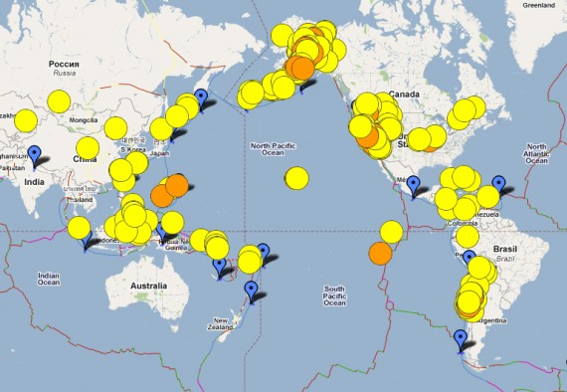
Task: Click the Australia map label
Action: click(x=148, y=286)
